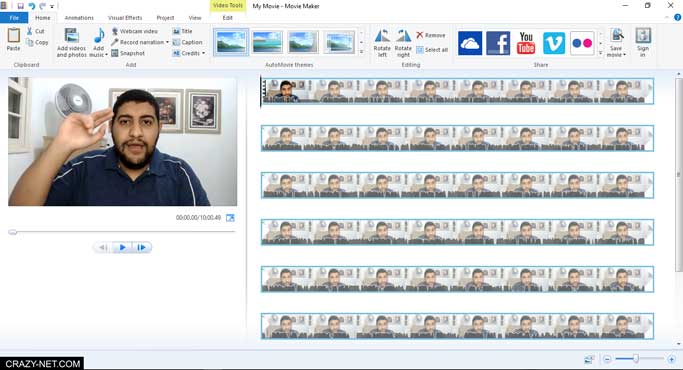Image resolution: width=683 pixels, height=370 pixels.
Task: Upload to OneDrive via cloud icon
Action: coord(470,43)
